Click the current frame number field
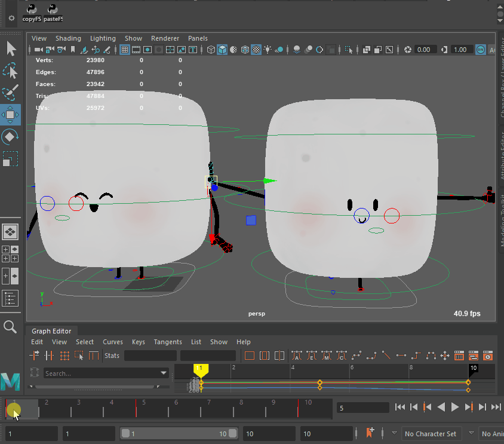 [361, 408]
